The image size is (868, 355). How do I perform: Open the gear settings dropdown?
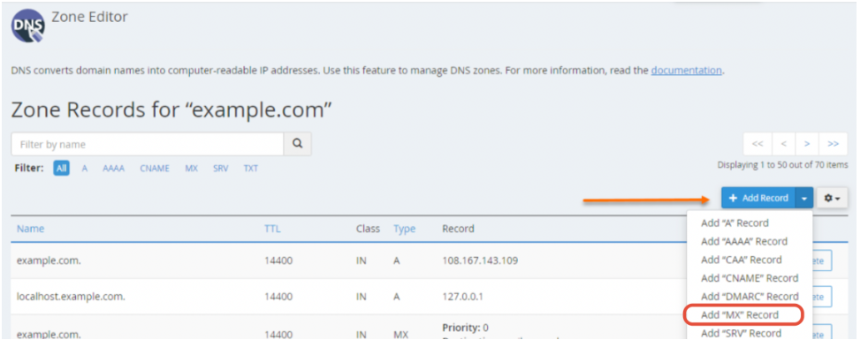pyautogui.click(x=832, y=199)
